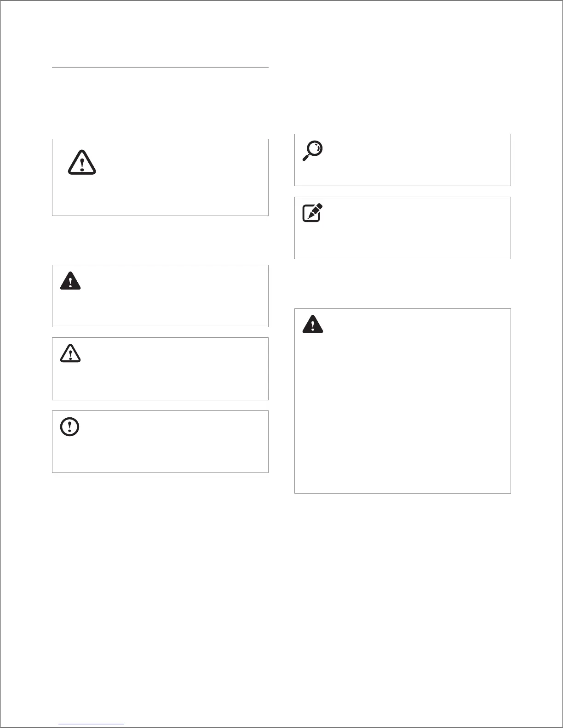Screen dimensions: 563x728
Task: Click the large outlined warning triangle icon
Action: (82, 162)
